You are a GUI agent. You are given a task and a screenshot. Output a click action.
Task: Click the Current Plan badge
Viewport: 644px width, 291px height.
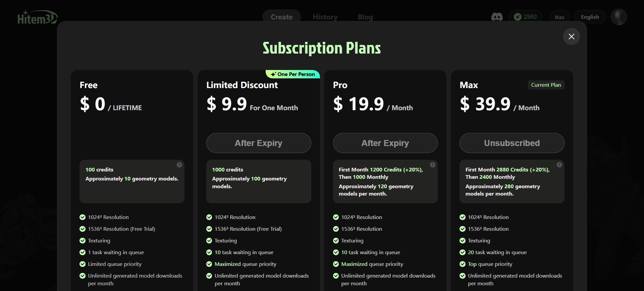pyautogui.click(x=546, y=85)
